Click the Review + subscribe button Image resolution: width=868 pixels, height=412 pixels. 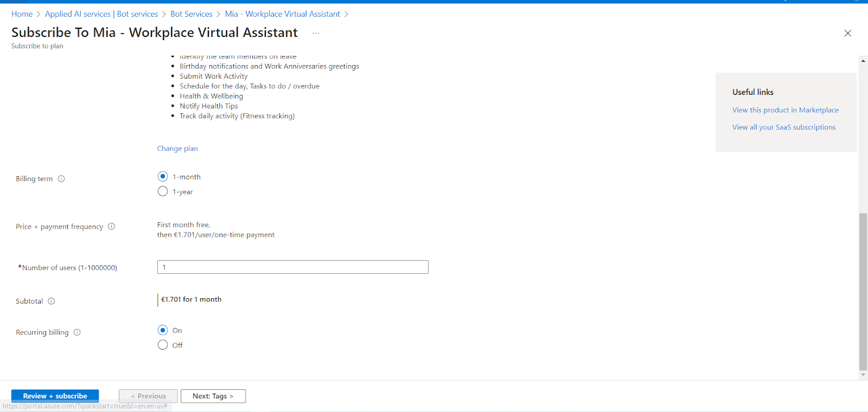click(x=55, y=396)
